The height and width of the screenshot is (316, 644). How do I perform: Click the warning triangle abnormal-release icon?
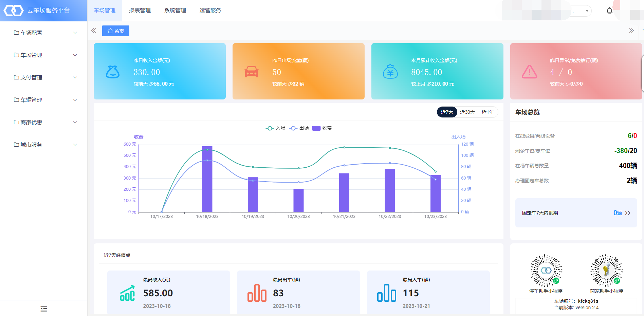(x=529, y=72)
